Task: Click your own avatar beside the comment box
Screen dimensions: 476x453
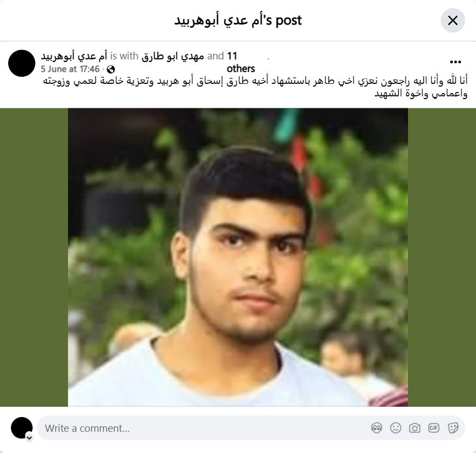Action: tap(22, 428)
